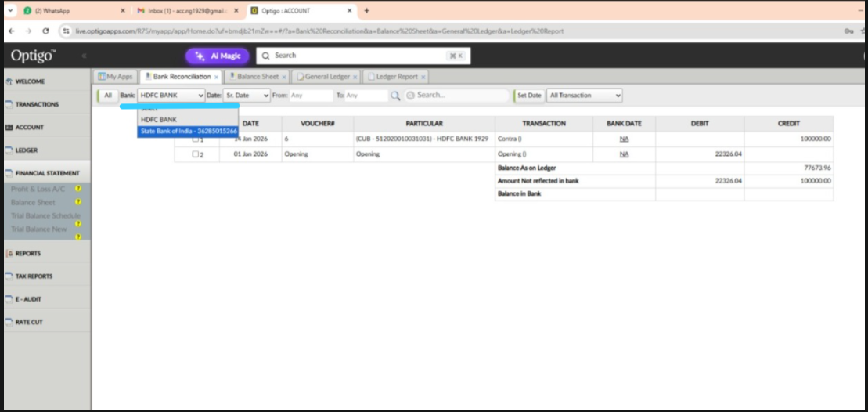
Task: Expand the All Transaction dropdown
Action: pyautogui.click(x=584, y=96)
